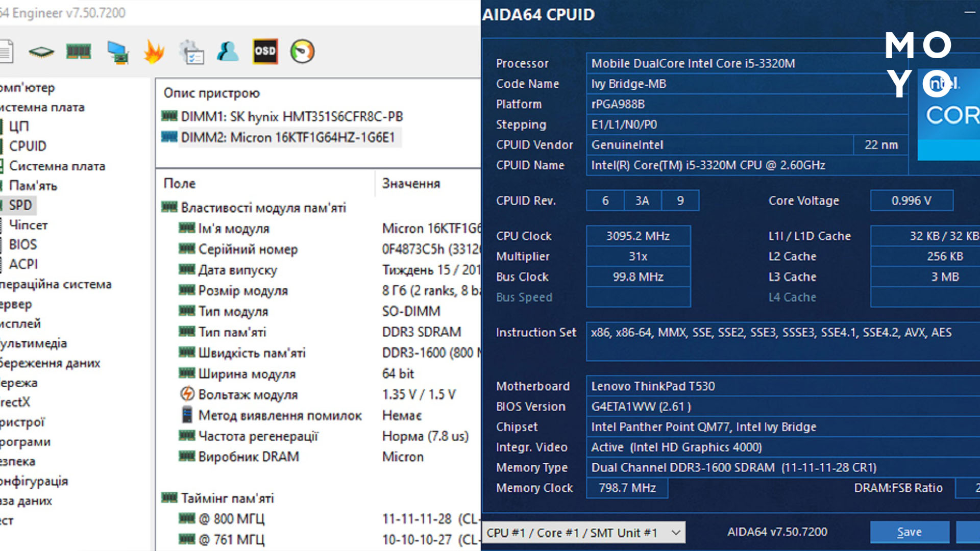Screen dimensions: 980x551
Task: Open the report wizard toolbar icon
Action: coord(192,52)
